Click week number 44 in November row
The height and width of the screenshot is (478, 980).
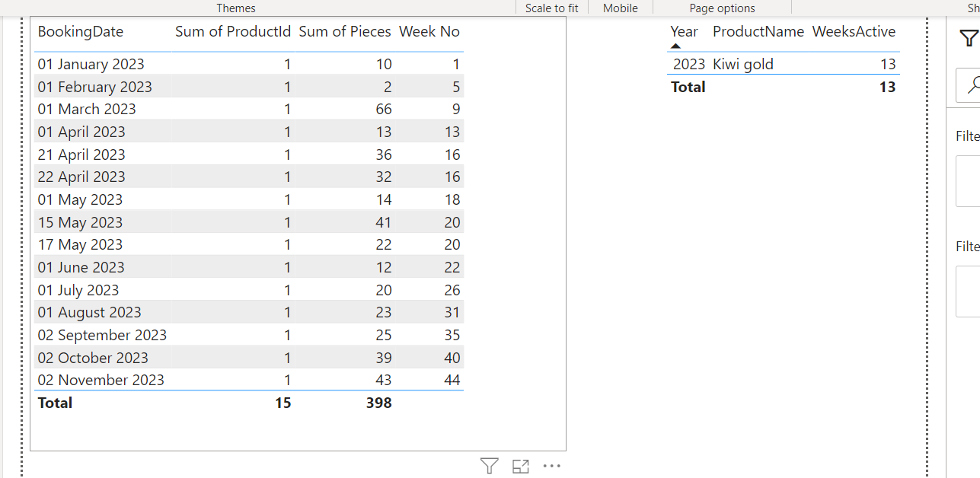(x=452, y=380)
